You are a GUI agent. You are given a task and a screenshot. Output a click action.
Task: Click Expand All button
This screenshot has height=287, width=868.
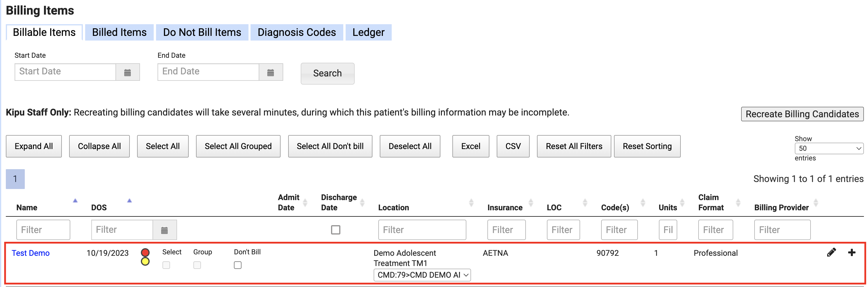34,146
